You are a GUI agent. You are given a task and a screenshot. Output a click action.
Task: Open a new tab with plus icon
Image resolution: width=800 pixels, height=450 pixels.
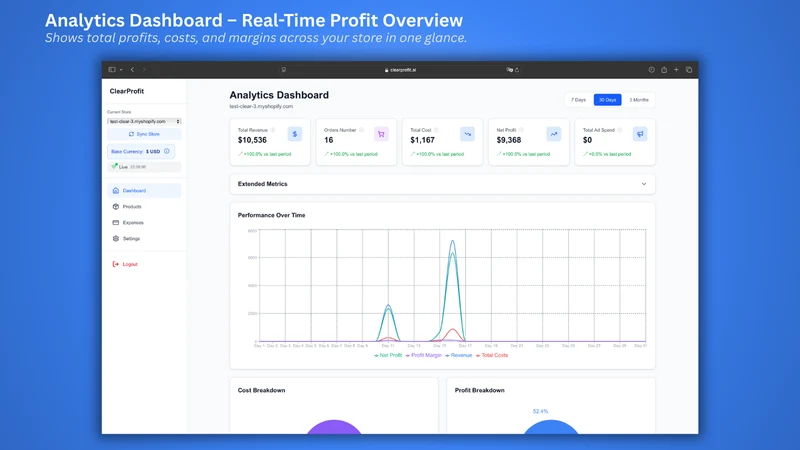tap(676, 69)
